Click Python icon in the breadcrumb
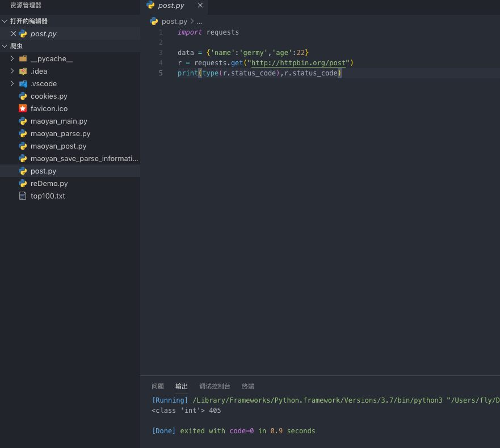 (154, 22)
